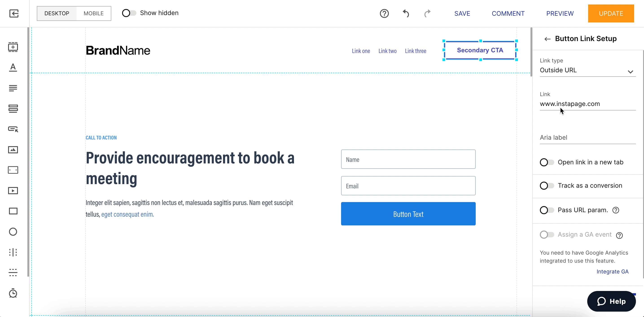Redo the last action
644x317 pixels.
pos(427,13)
